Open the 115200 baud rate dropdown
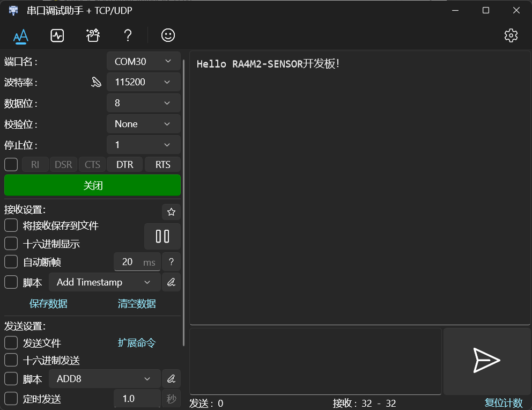This screenshot has height=410, width=532. tap(144, 82)
